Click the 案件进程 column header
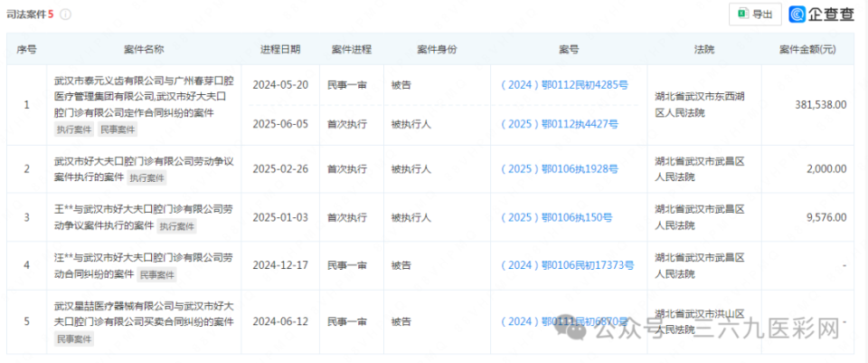Screen dimensions: 868x363 tap(352, 49)
